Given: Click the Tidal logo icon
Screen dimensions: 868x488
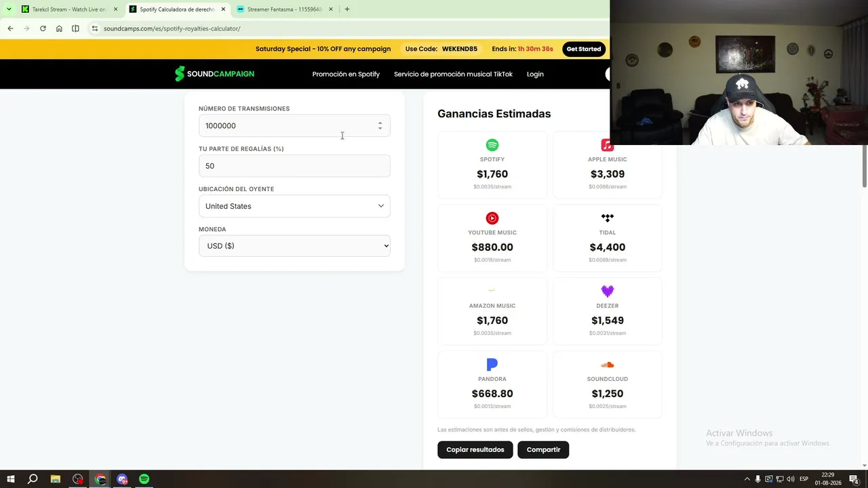Looking at the screenshot, I should 608,218.
